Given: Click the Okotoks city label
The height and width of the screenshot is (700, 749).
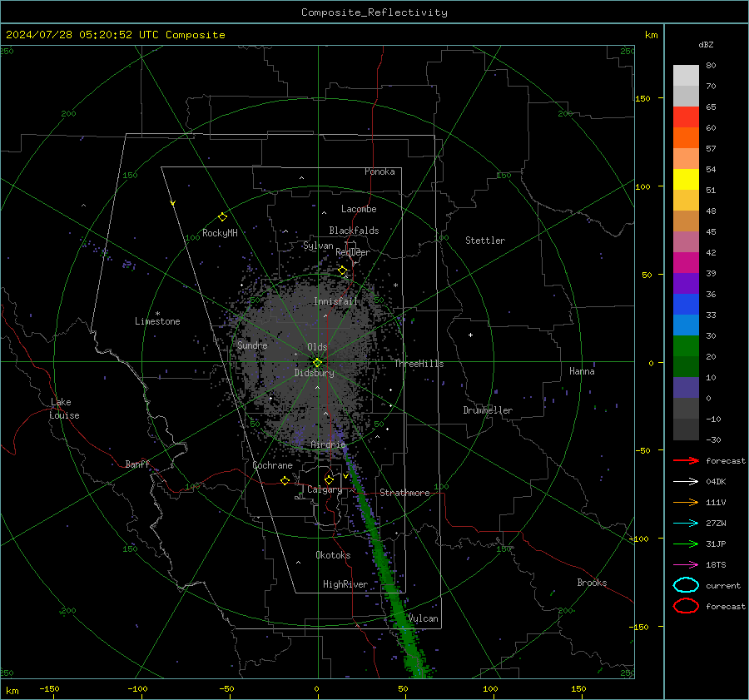Looking at the screenshot, I should (333, 555).
